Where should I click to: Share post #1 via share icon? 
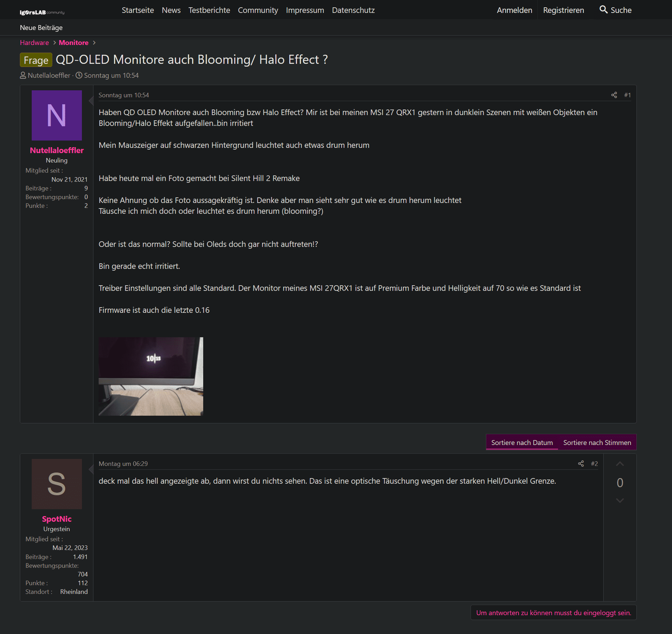pos(614,95)
